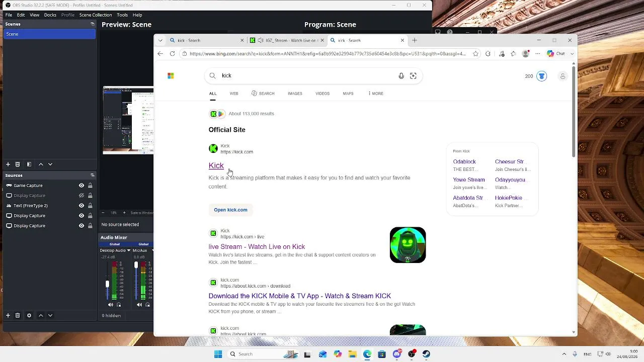The height and width of the screenshot is (362, 644).
Task: Switch to the IGZ_Stream Watch Live tab
Action: pyautogui.click(x=287, y=40)
